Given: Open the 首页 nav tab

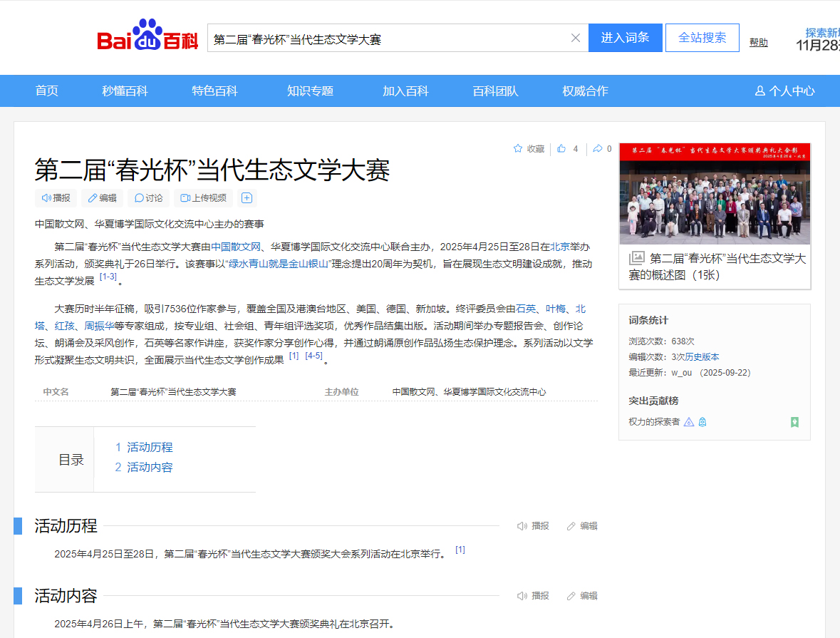Looking at the screenshot, I should click(x=46, y=91).
